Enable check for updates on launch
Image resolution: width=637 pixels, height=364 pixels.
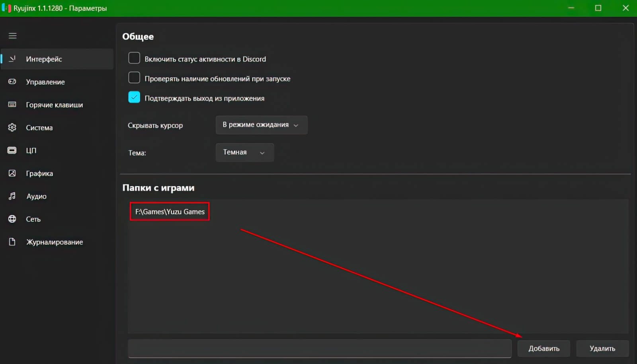[134, 78]
